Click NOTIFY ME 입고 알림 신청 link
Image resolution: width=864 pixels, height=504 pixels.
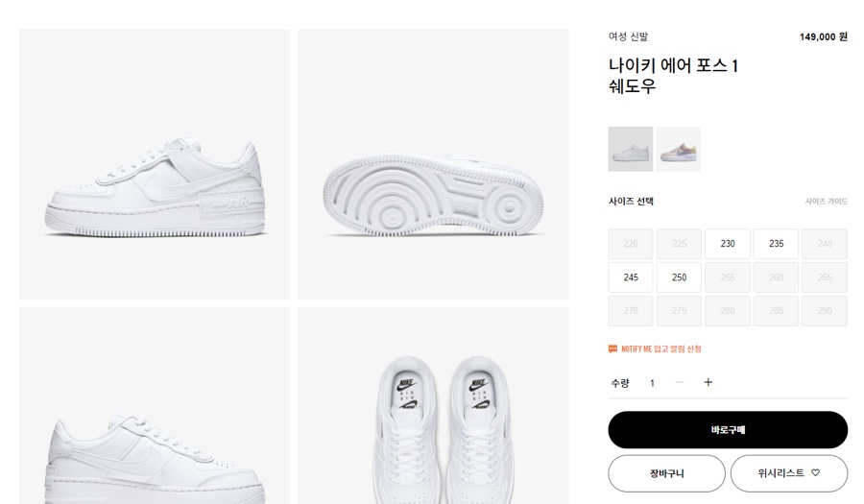point(661,348)
